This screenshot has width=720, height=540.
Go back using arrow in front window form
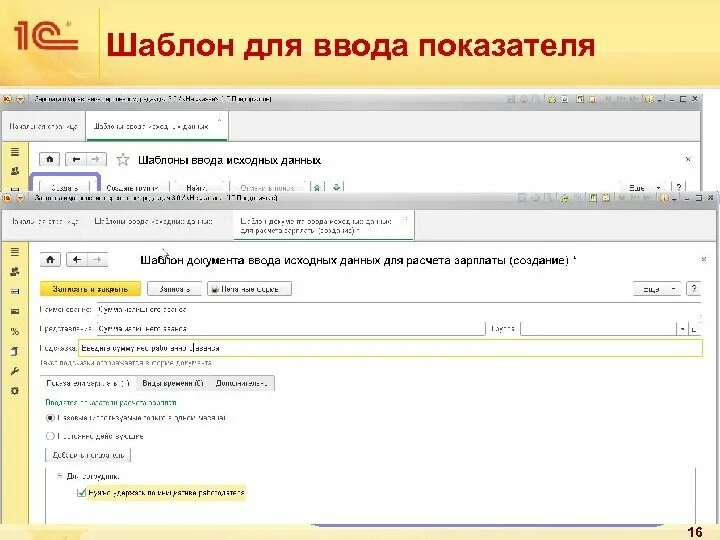point(77,260)
